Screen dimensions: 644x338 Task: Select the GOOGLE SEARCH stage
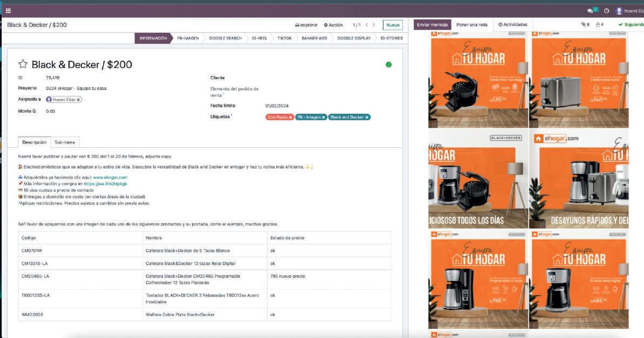225,38
